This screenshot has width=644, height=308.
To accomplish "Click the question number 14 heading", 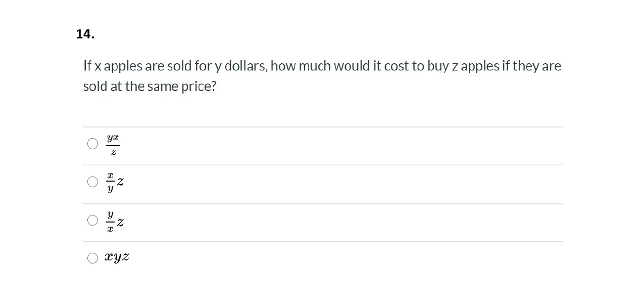I will click(x=85, y=34).
